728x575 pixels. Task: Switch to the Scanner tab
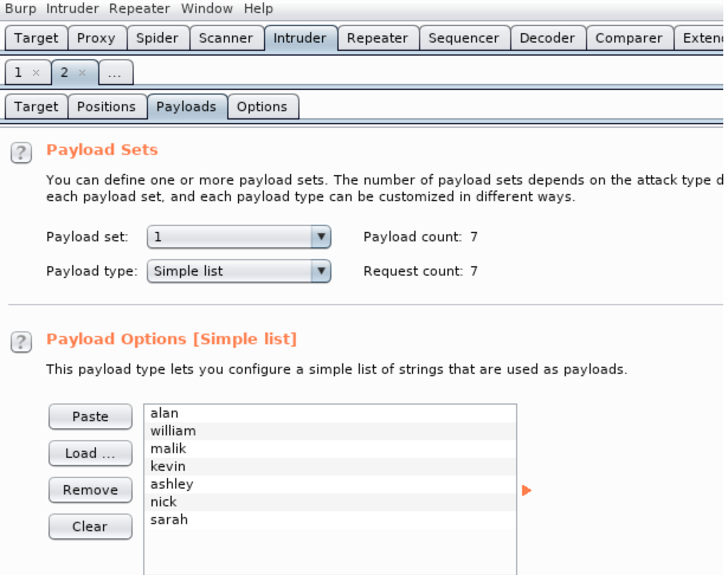(x=226, y=38)
